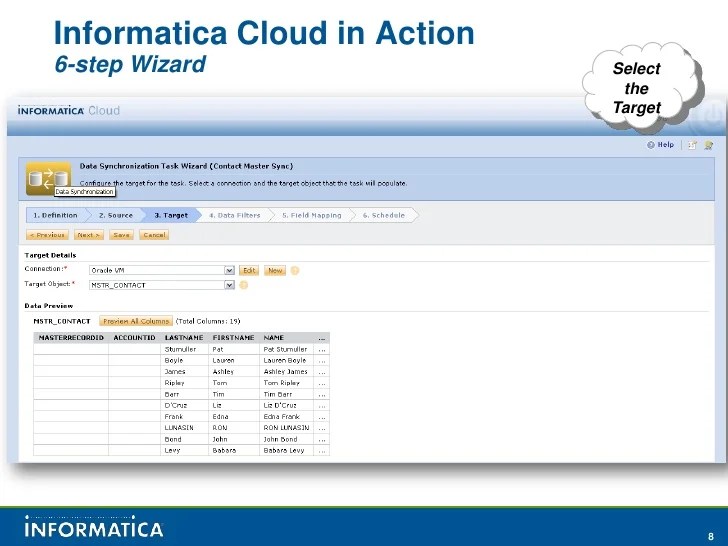Click the ellipsis column header
The image size is (728, 546).
click(322, 338)
